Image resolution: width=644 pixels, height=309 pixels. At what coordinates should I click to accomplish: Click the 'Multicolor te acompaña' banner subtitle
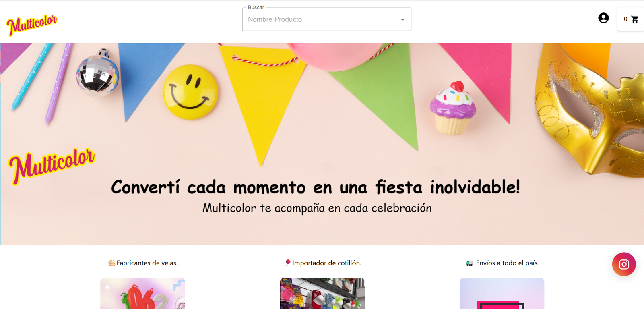pos(317,208)
